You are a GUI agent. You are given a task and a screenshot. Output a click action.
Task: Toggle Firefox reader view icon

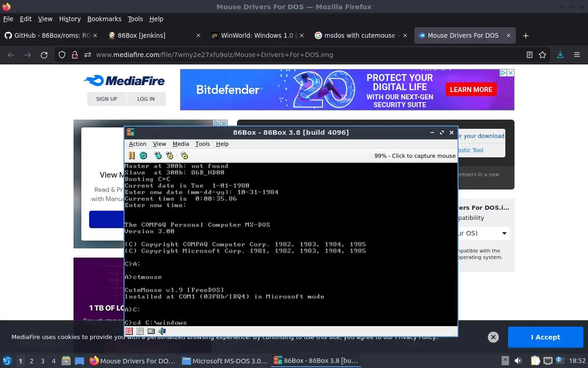[x=530, y=55]
